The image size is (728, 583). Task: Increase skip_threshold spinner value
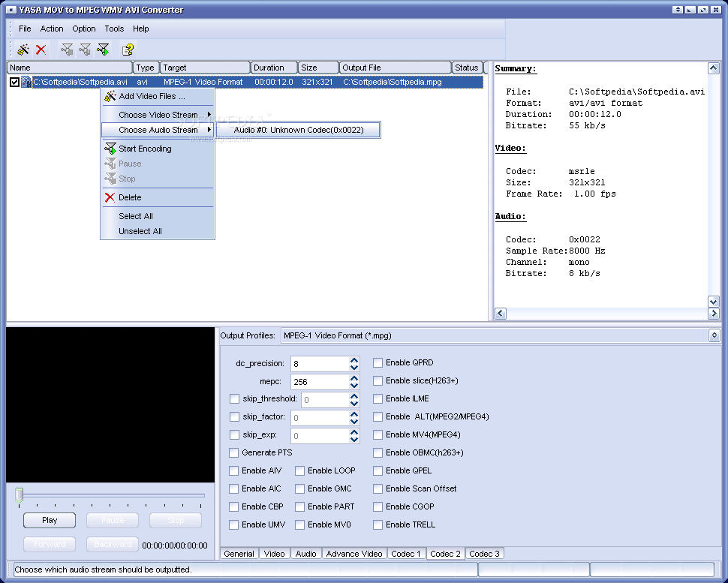click(x=354, y=396)
